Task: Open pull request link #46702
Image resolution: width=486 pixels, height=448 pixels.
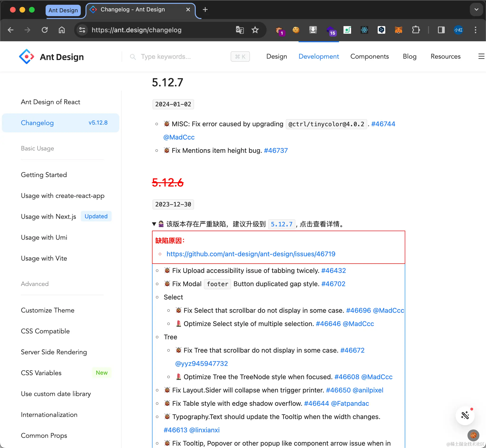Action: click(333, 284)
